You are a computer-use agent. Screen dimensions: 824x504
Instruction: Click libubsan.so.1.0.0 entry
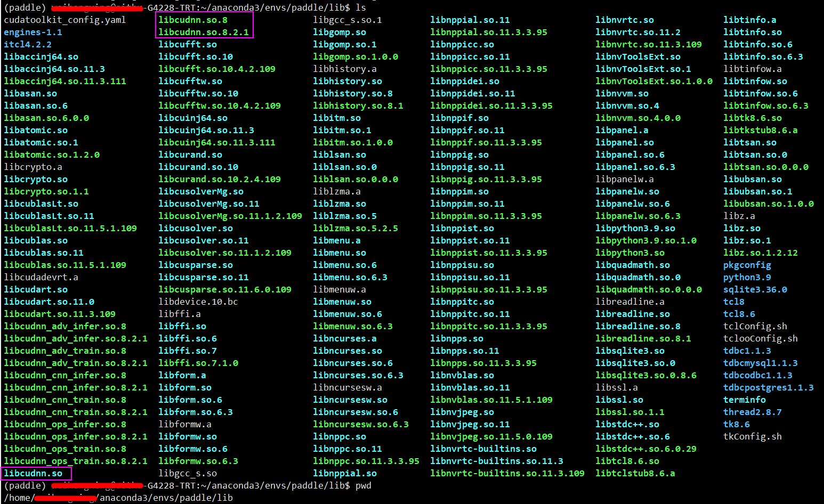point(769,204)
